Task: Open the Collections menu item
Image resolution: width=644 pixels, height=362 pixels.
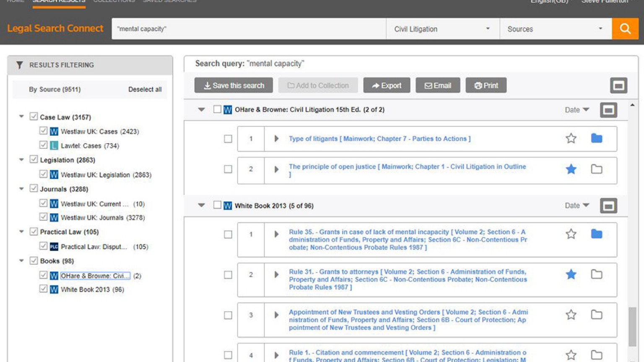Action: click(114, 1)
